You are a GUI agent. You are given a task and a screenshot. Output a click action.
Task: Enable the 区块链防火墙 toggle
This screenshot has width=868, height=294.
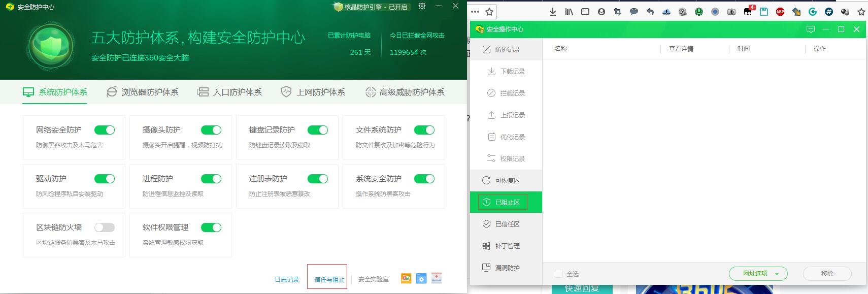coord(105,227)
